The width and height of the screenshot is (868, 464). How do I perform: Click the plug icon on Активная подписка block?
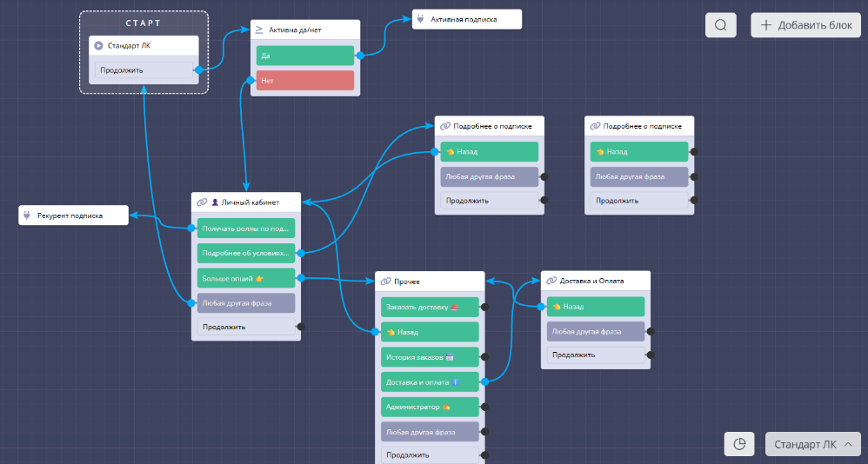coord(421,19)
